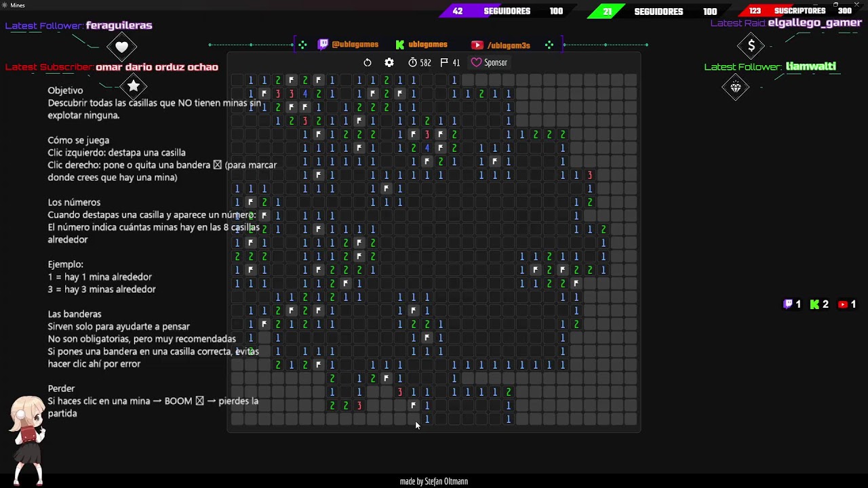Click the green Kick logo beside ublagames

pos(400,45)
